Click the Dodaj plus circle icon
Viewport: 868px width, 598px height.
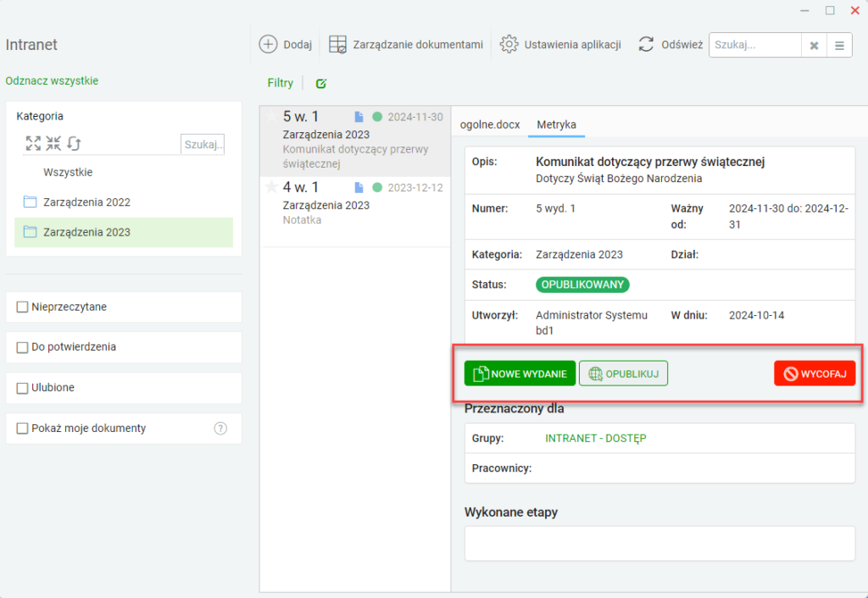pyautogui.click(x=268, y=44)
